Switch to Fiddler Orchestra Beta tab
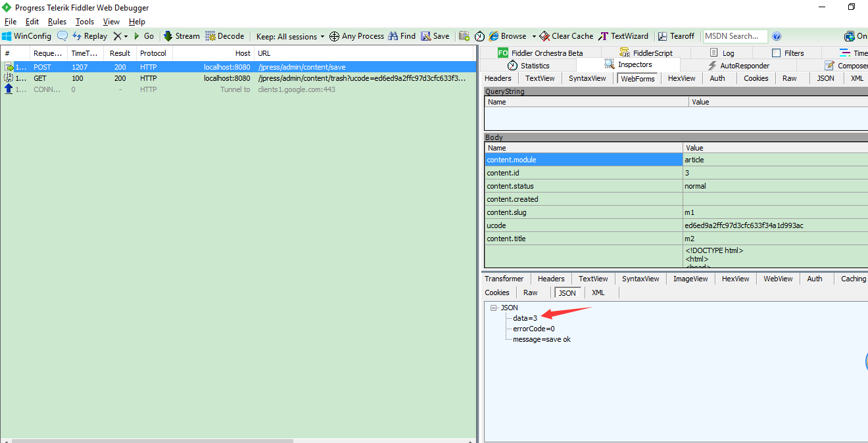This screenshot has height=443, width=868. tap(540, 53)
